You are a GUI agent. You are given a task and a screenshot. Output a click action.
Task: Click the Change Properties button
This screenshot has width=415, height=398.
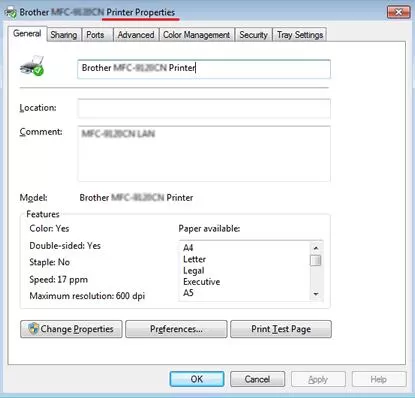click(71, 329)
